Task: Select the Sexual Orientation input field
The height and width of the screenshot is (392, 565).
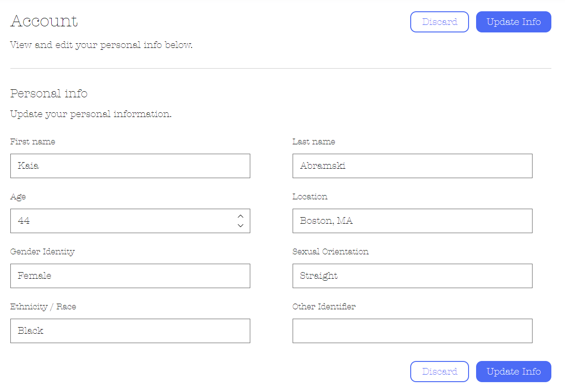Action: (412, 276)
